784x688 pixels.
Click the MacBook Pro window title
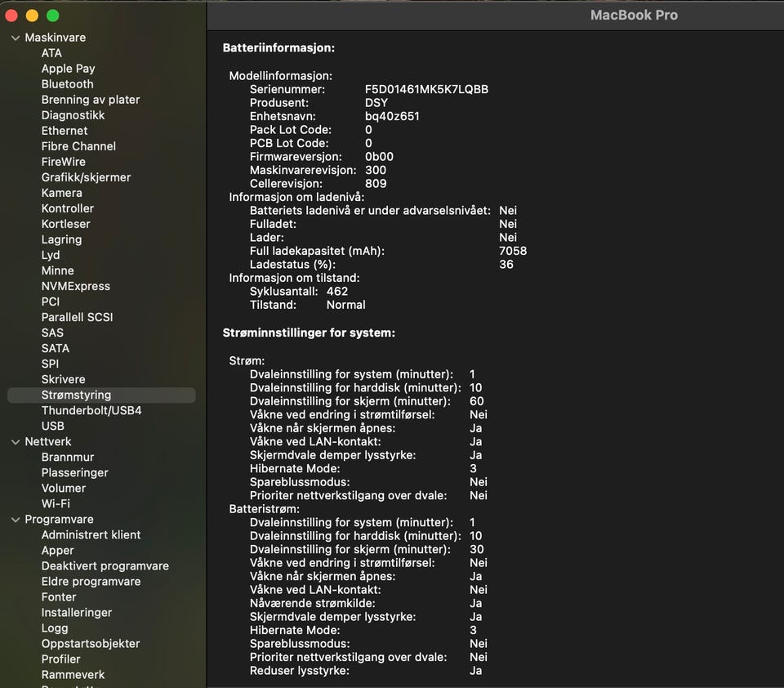click(634, 16)
